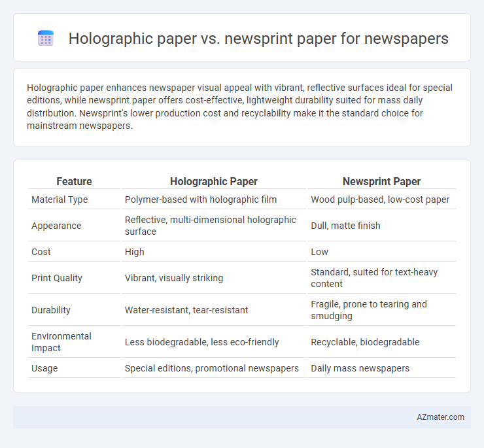Click the cell 'Vibrant, visually striking'
Viewport: 484px width, 448px height.
(174, 278)
